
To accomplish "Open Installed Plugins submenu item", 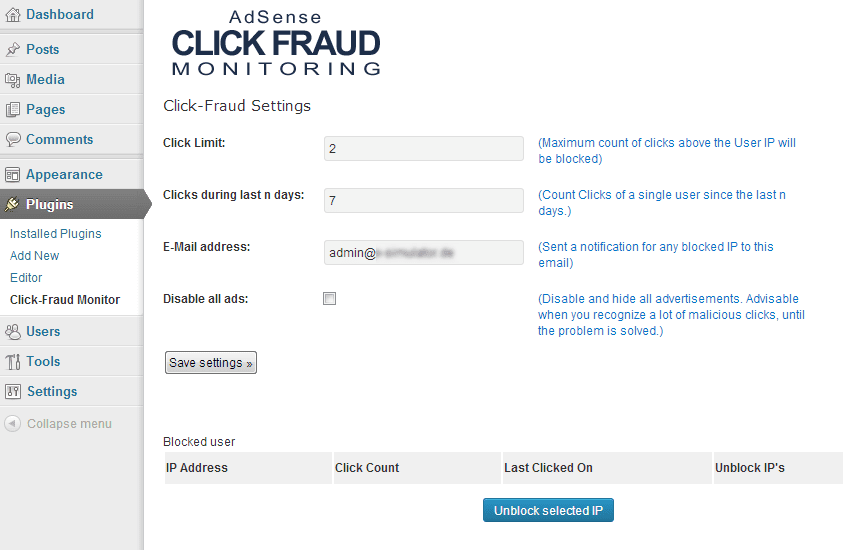I will (x=56, y=234).
